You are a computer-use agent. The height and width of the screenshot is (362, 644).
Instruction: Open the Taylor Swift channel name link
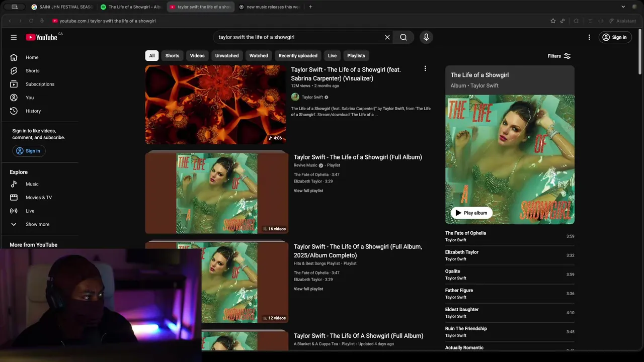point(312,97)
